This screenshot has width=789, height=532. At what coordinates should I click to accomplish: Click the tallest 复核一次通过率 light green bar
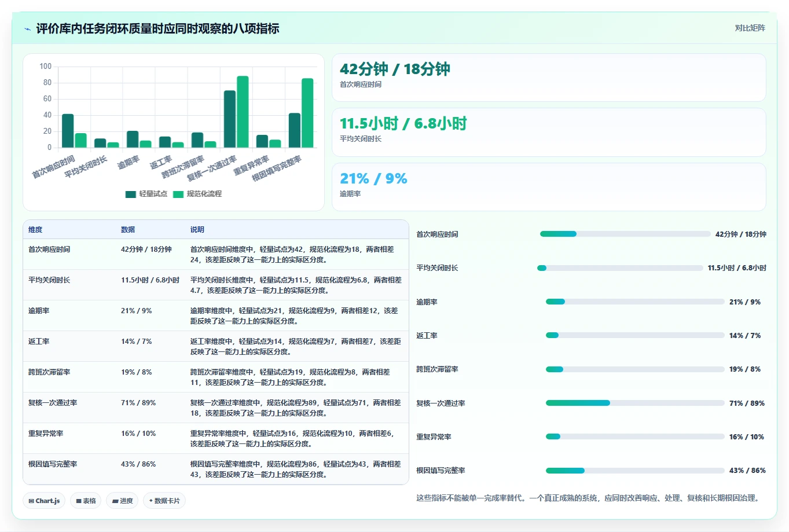point(243,112)
